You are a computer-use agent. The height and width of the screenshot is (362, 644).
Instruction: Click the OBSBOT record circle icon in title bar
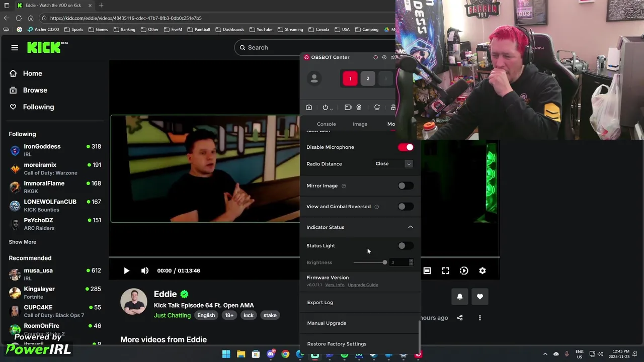[x=375, y=57]
